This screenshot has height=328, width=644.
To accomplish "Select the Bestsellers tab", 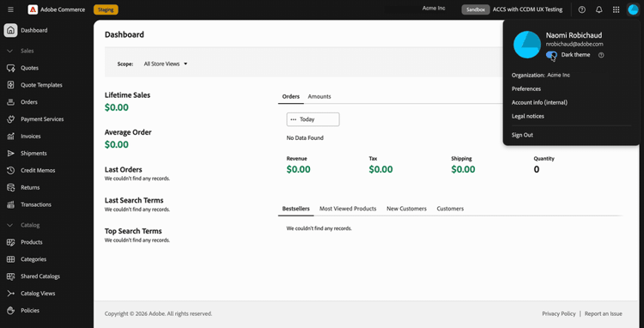I will 295,209.
